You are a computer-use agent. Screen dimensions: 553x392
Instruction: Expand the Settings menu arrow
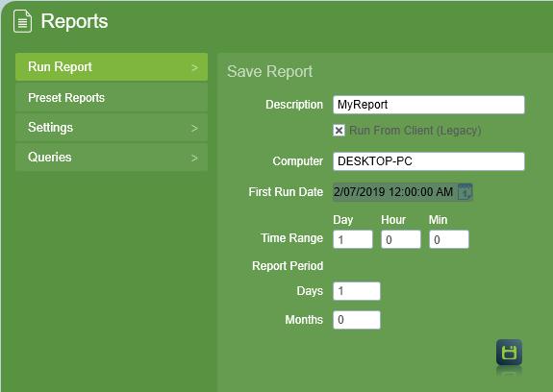[x=194, y=128]
